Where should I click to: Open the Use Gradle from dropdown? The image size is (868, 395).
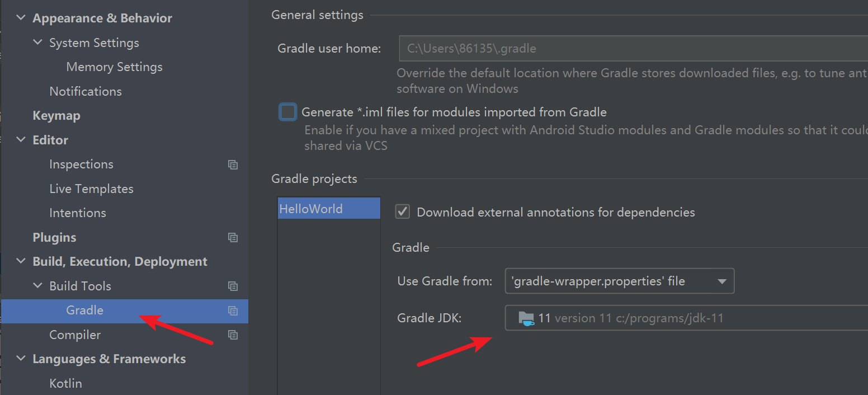point(721,281)
